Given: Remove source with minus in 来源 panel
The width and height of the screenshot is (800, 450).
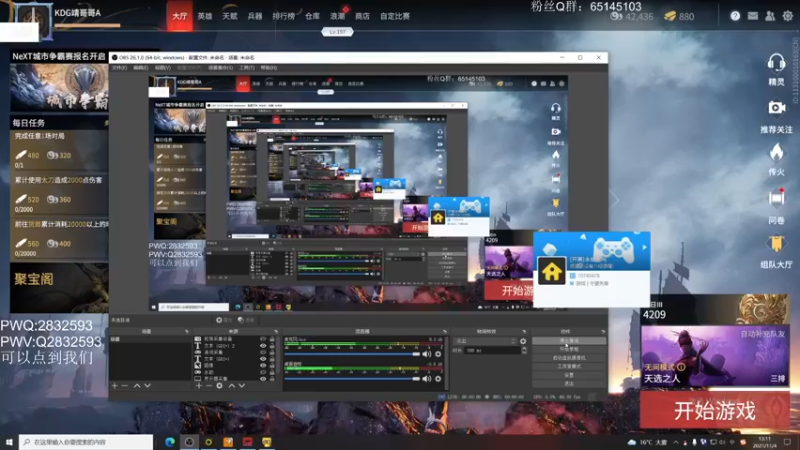Looking at the screenshot, I should click(x=209, y=386).
